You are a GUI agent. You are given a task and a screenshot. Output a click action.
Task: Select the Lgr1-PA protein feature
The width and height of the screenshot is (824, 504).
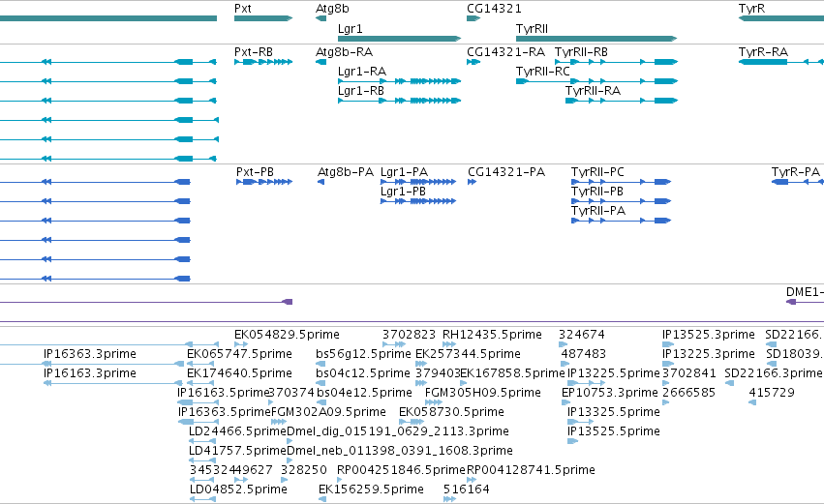(x=418, y=182)
